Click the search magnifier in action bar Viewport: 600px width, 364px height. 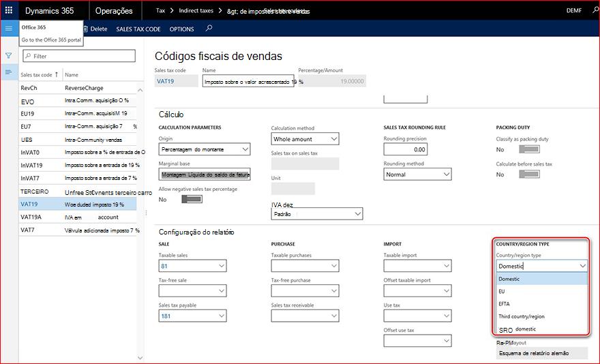(x=209, y=29)
